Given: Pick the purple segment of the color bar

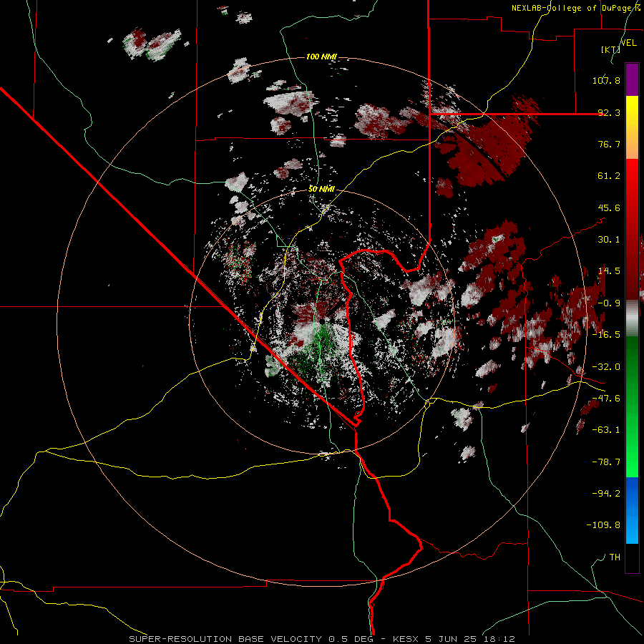Looking at the screenshot, I should [632, 79].
